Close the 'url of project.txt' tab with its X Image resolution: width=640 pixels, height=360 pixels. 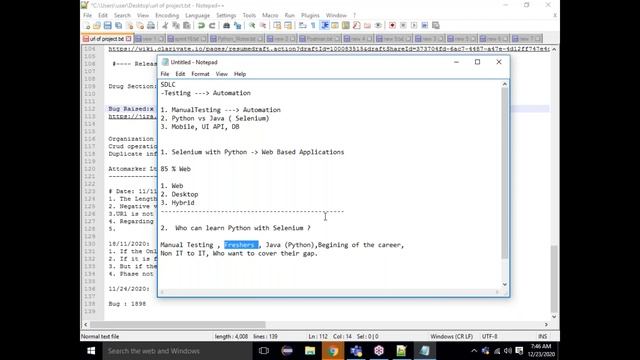pos(129,39)
